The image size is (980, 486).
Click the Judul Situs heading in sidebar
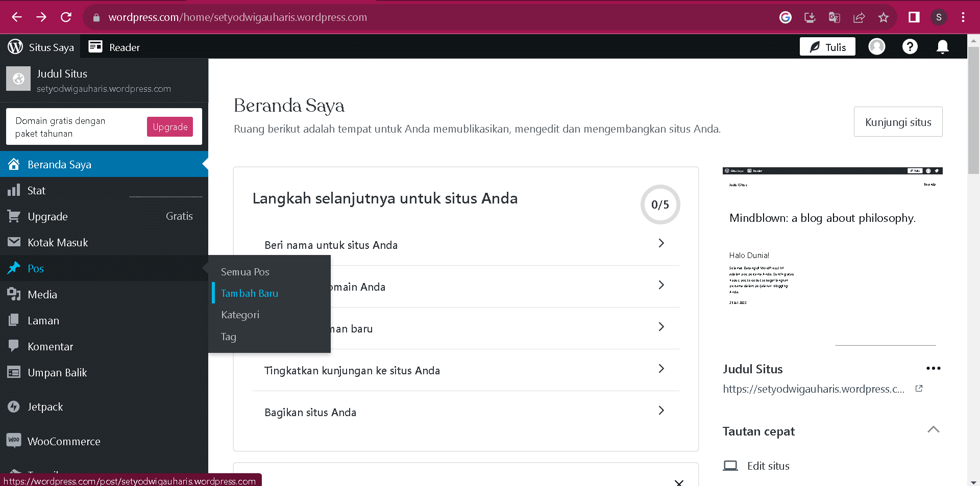62,73
